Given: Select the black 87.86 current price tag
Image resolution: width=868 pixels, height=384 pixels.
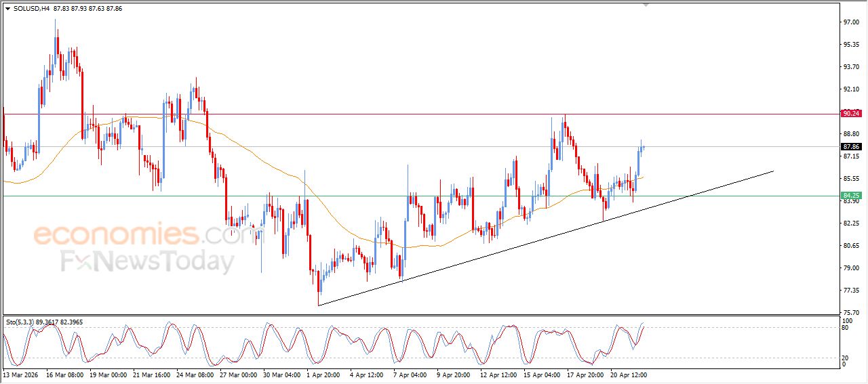Looking at the screenshot, I should click(x=850, y=146).
